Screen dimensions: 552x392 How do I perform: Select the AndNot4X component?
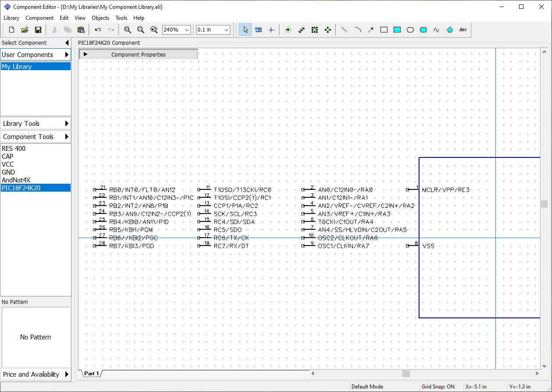point(36,180)
